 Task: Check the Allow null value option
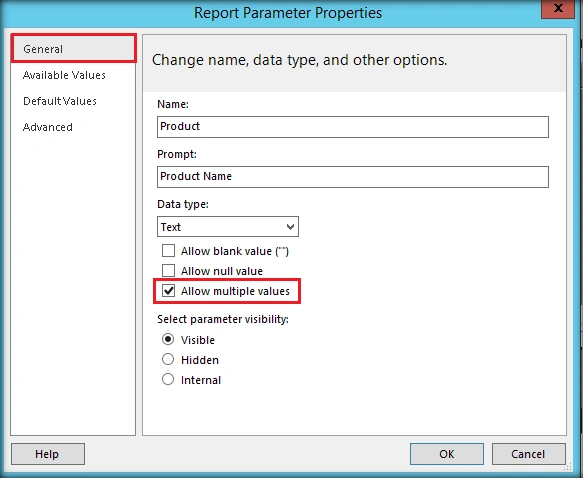168,271
